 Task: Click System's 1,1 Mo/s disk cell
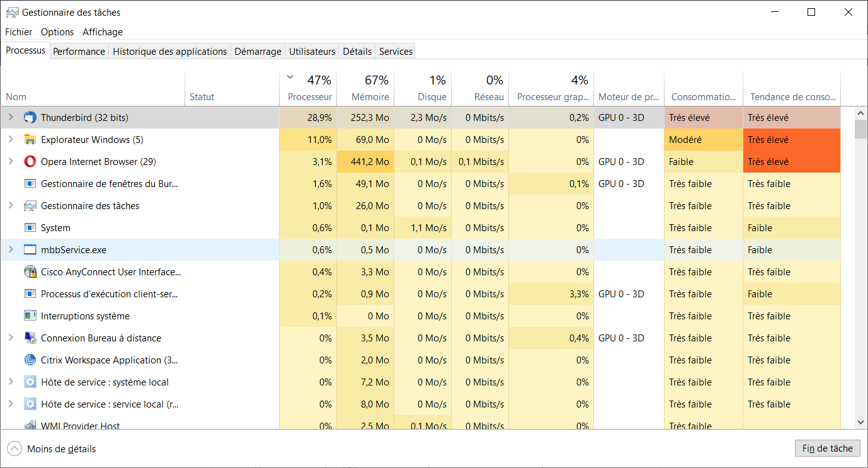423,228
